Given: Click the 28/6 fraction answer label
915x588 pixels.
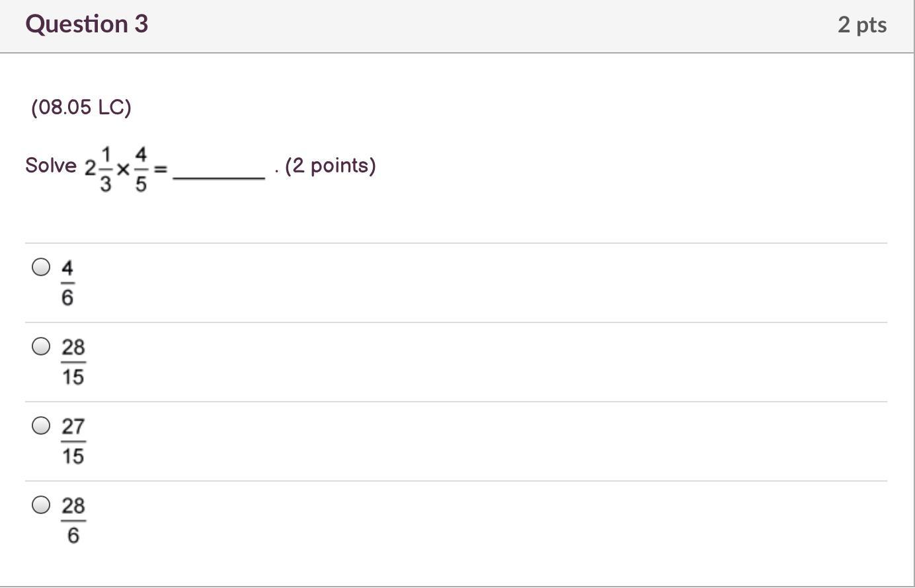Looking at the screenshot, I should (73, 521).
